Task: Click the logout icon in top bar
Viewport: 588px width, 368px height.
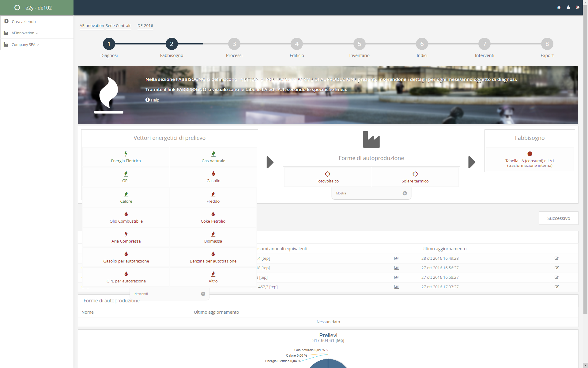Action: (x=578, y=7)
